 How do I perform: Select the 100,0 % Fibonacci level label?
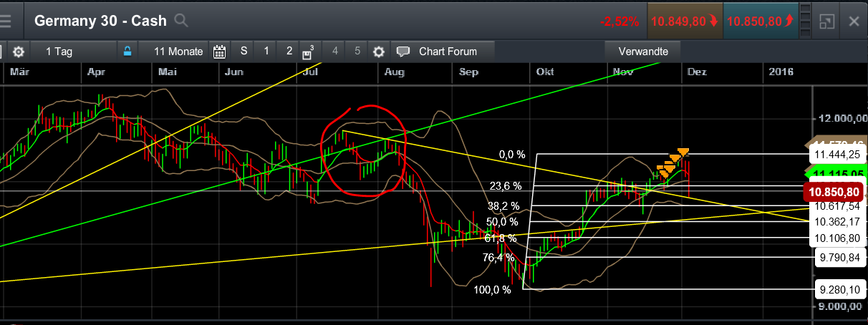[493, 290]
